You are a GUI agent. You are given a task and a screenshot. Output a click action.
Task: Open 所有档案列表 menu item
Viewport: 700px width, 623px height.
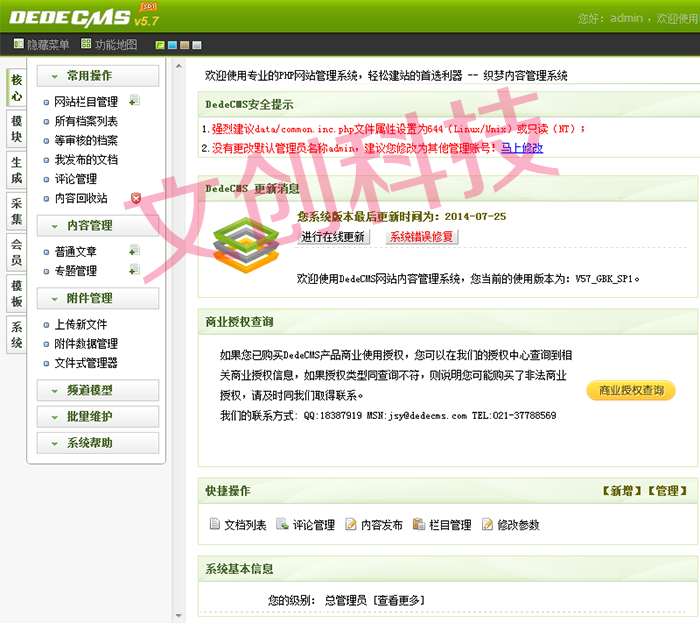click(86, 121)
